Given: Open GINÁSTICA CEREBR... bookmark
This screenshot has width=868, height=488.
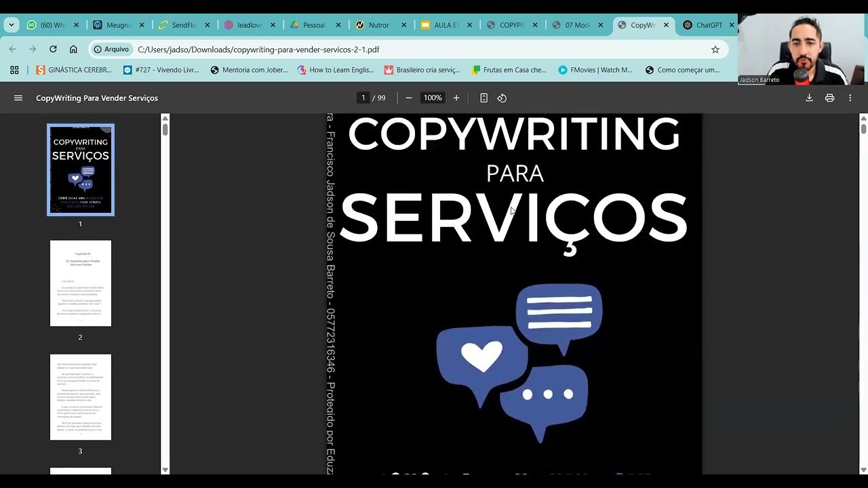Looking at the screenshot, I should click(74, 70).
